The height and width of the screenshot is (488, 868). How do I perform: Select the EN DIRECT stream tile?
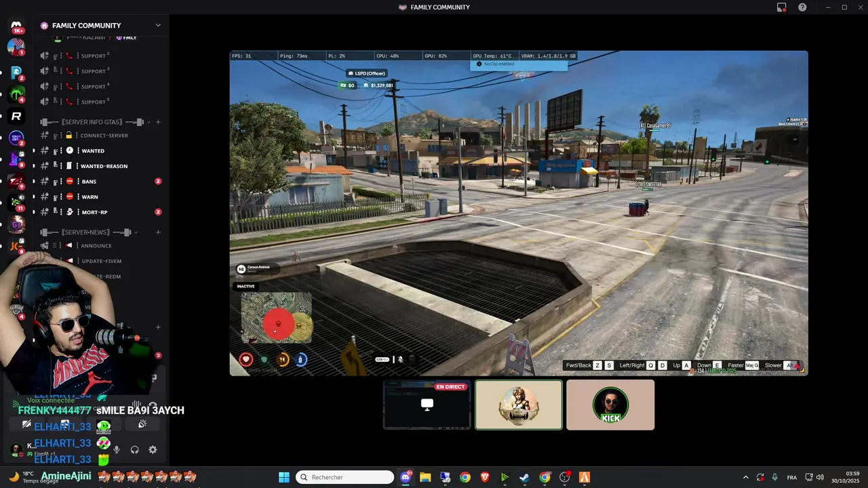(x=427, y=405)
